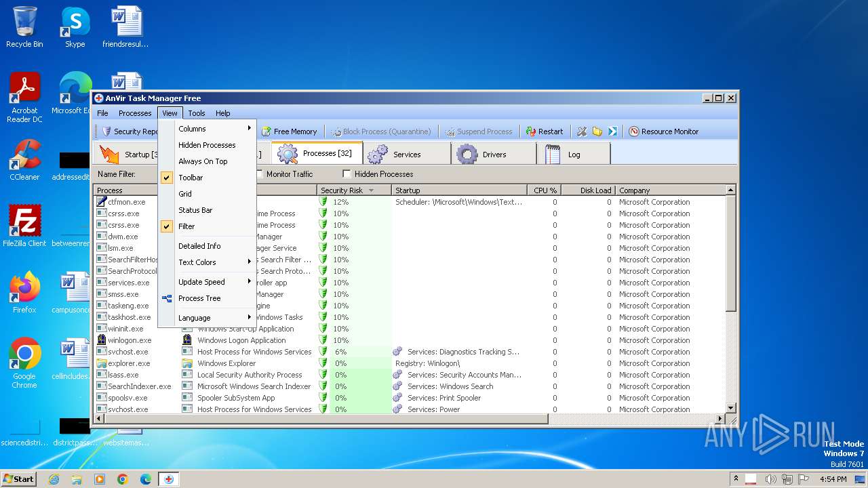Image resolution: width=868 pixels, height=488 pixels.
Task: Open Firefox desktop shortcut
Action: point(24,293)
